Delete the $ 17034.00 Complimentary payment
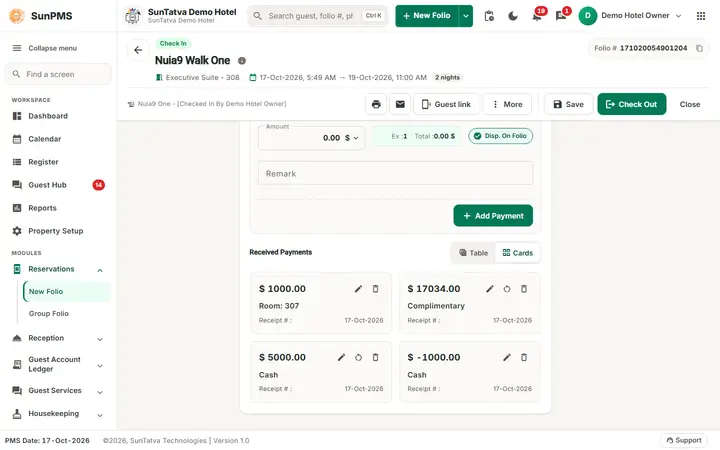This screenshot has width=720, height=450. [523, 289]
